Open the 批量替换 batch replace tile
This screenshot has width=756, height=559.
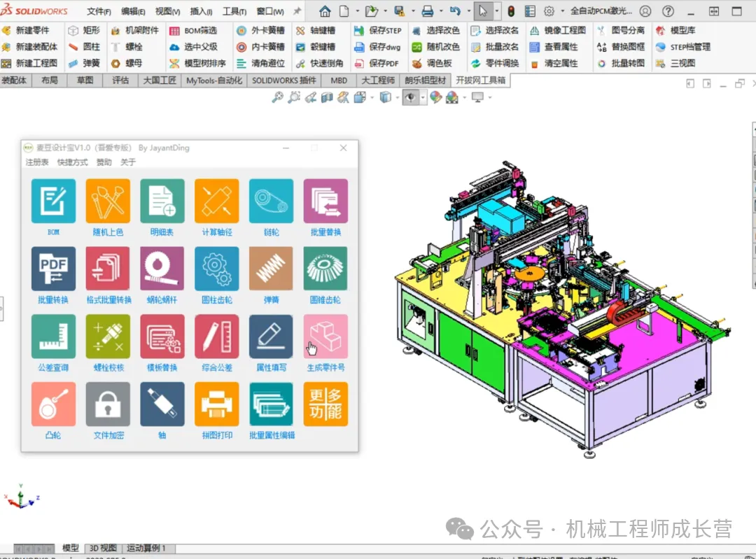click(325, 201)
